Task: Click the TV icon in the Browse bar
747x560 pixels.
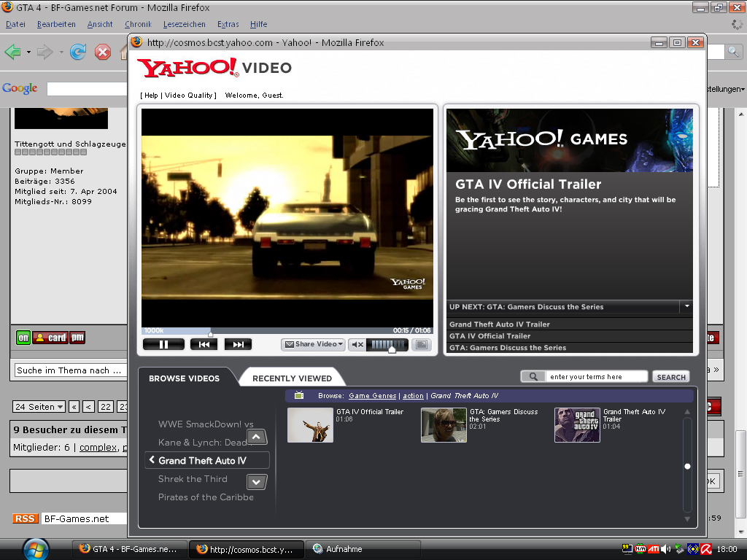Action: [x=299, y=394]
